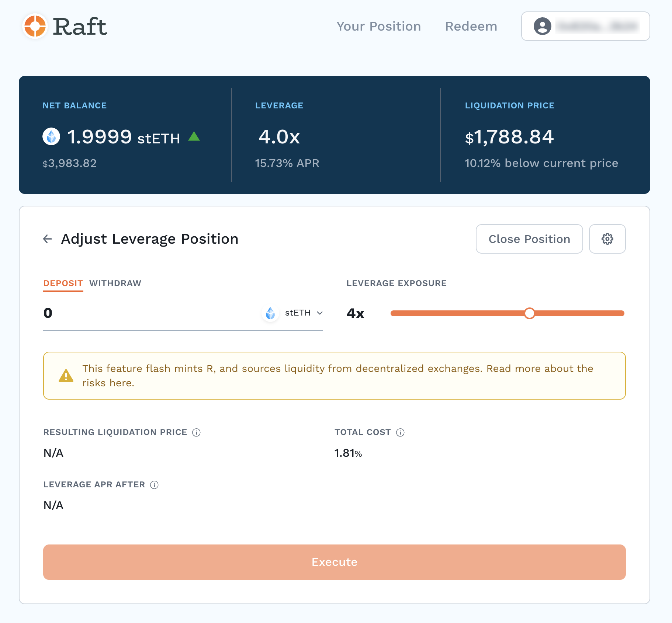Open the wallet account menu

(585, 26)
